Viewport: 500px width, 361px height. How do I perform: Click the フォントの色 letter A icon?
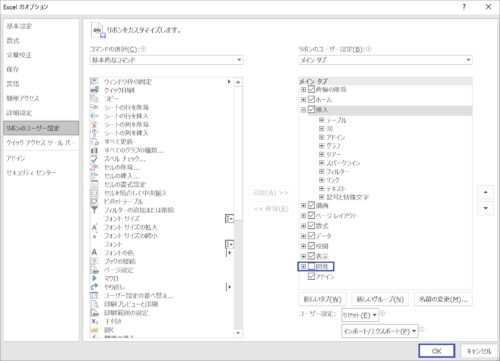[x=95, y=253]
